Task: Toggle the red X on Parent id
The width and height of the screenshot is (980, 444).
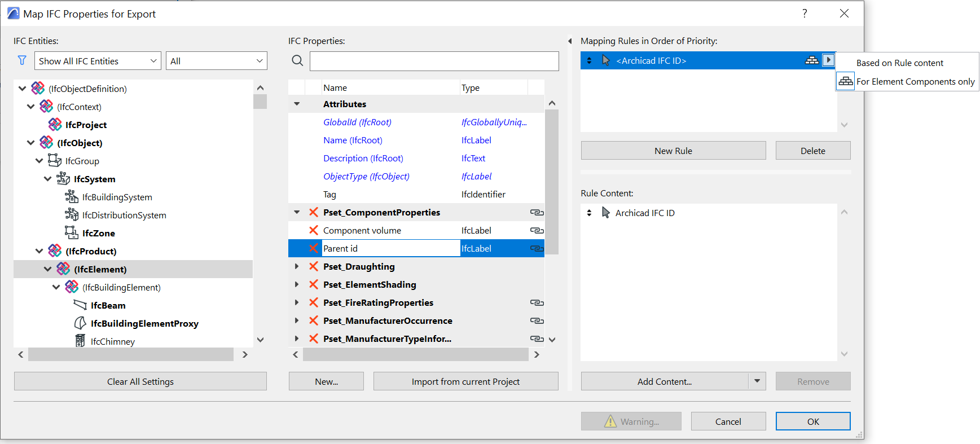Action: pos(314,248)
